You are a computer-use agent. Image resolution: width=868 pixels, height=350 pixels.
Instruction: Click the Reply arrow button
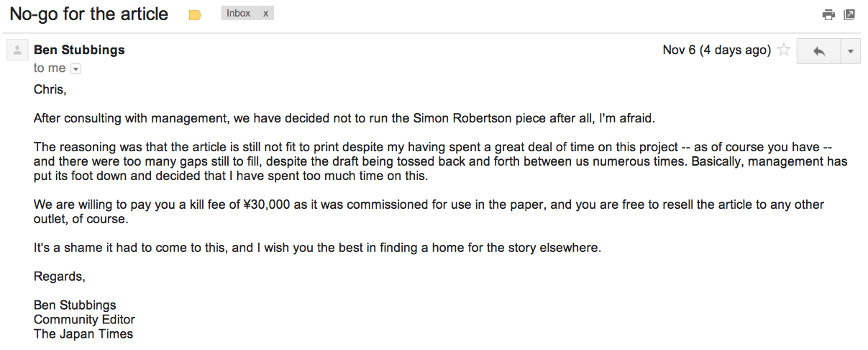pyautogui.click(x=818, y=51)
